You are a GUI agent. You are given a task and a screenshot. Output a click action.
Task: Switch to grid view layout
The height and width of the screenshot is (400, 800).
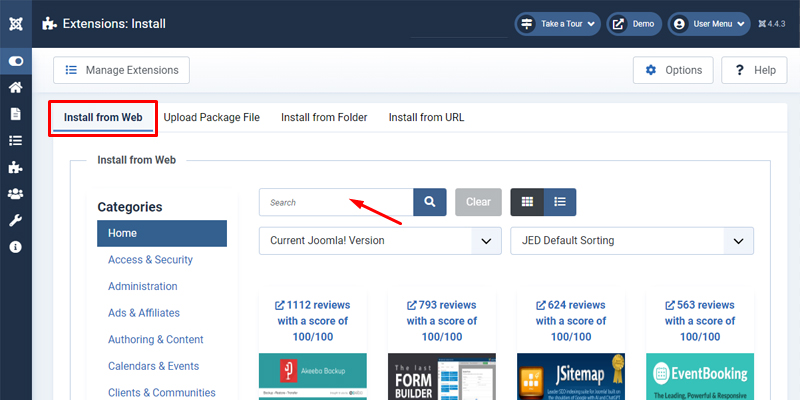click(527, 202)
